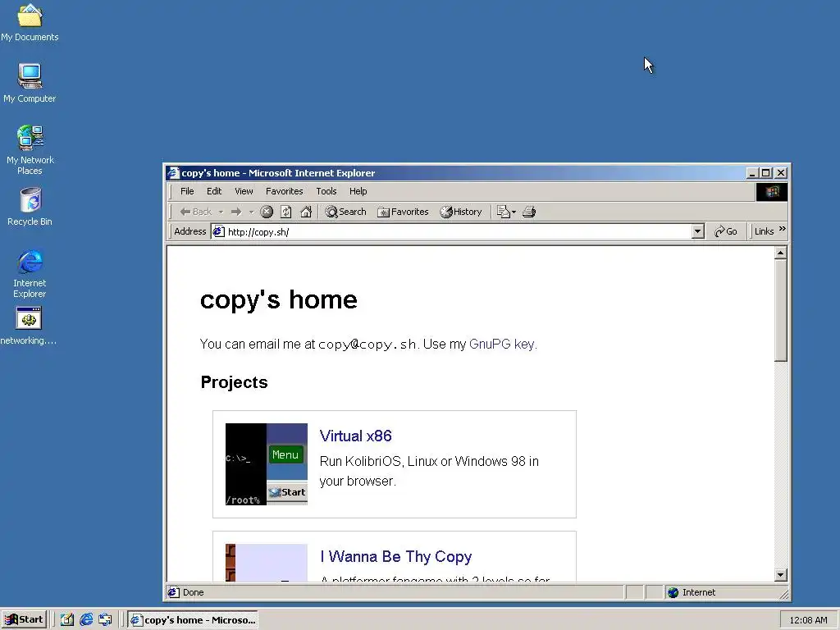This screenshot has height=630, width=840.
Task: Click the Windows logo throbber in IE
Action: tap(771, 192)
